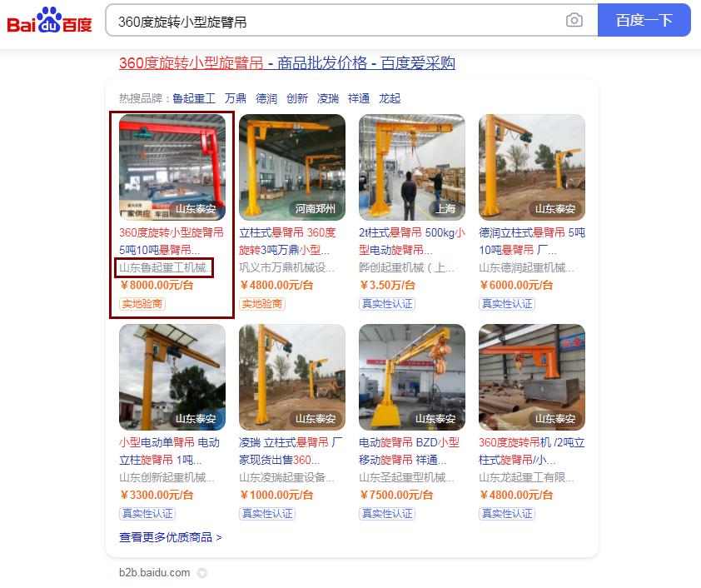The width and height of the screenshot is (701, 588).
Task: Open the 凌瑞 立柱式悬臂吊 厂家现货出售 product title
Action: pyautogui.click(x=291, y=451)
